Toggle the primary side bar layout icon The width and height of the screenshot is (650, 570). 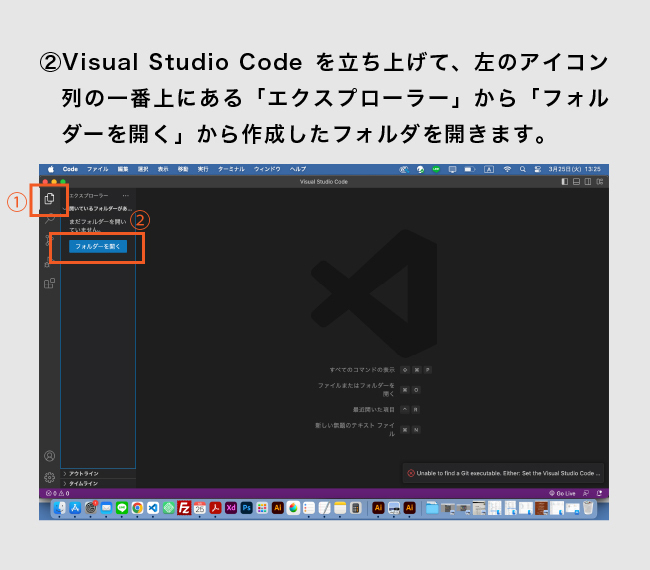click(x=565, y=182)
